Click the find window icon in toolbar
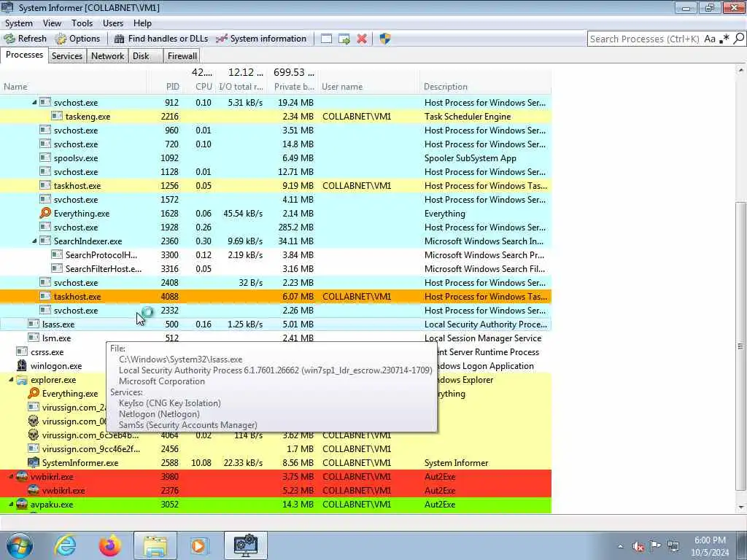This screenshot has width=747, height=560. tap(326, 39)
